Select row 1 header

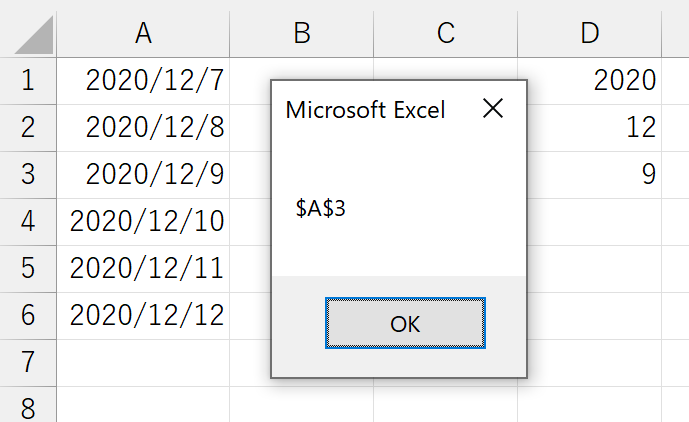pyautogui.click(x=28, y=81)
